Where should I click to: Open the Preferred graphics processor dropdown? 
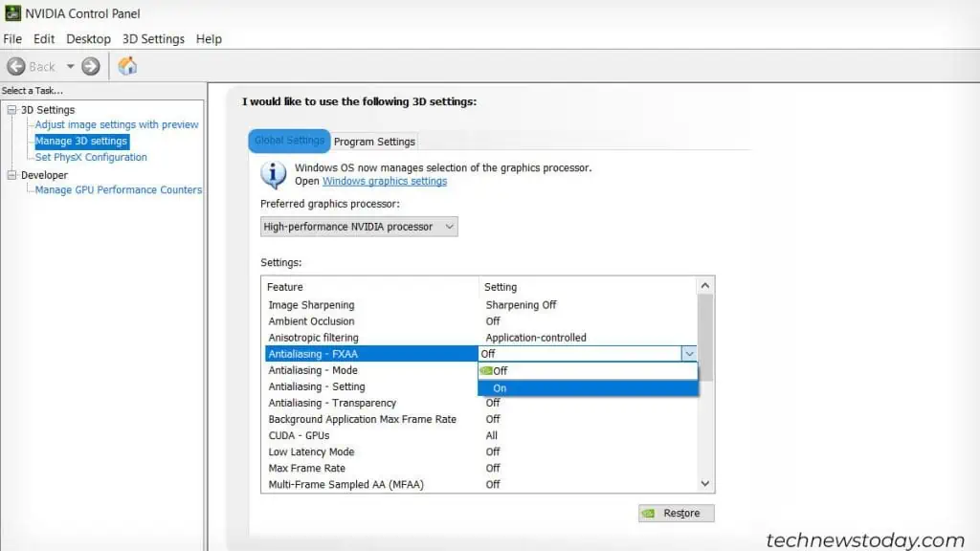tap(449, 226)
